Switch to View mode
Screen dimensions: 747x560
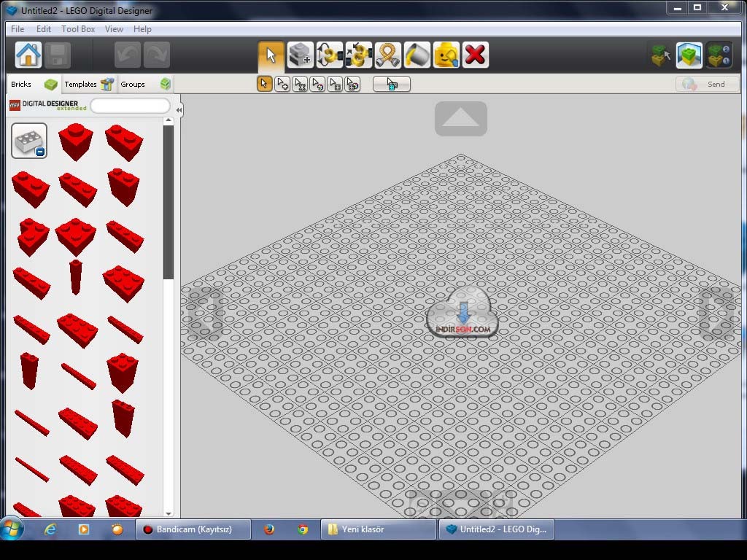pyautogui.click(x=689, y=55)
